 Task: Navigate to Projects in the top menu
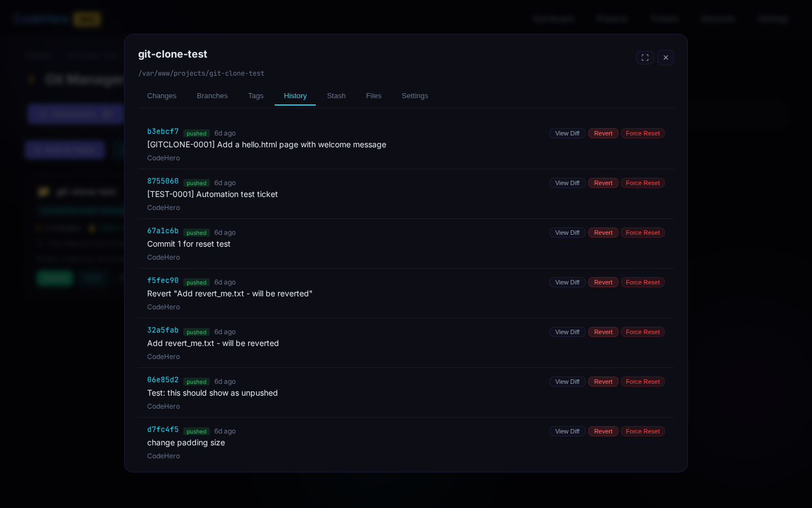(x=612, y=19)
